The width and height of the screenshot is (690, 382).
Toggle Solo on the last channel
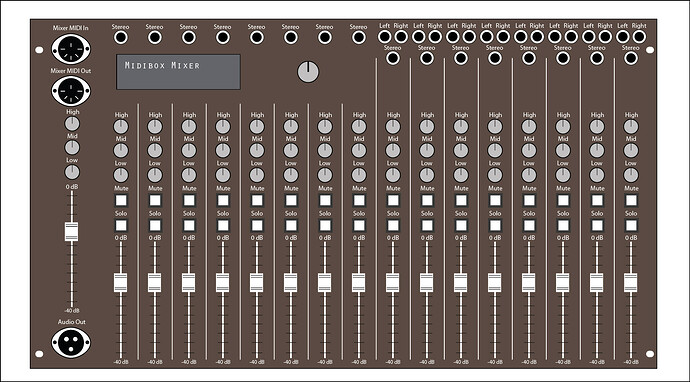pyautogui.click(x=631, y=226)
